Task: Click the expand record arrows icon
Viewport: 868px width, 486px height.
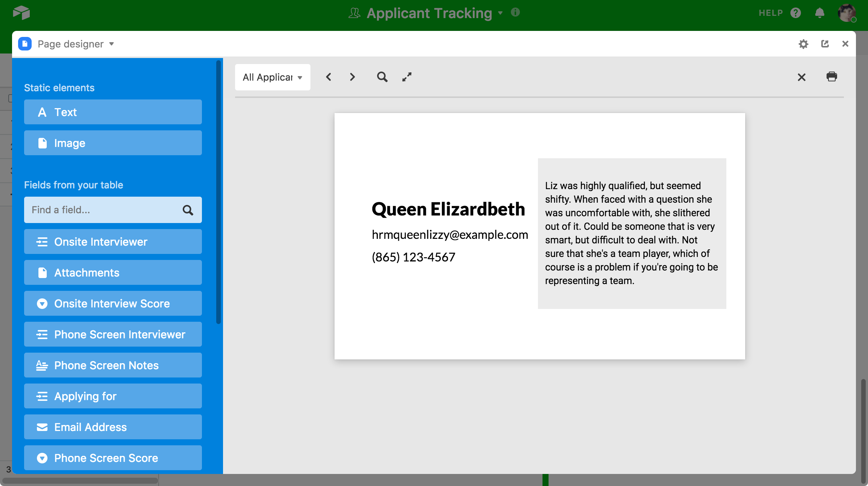Action: click(407, 77)
